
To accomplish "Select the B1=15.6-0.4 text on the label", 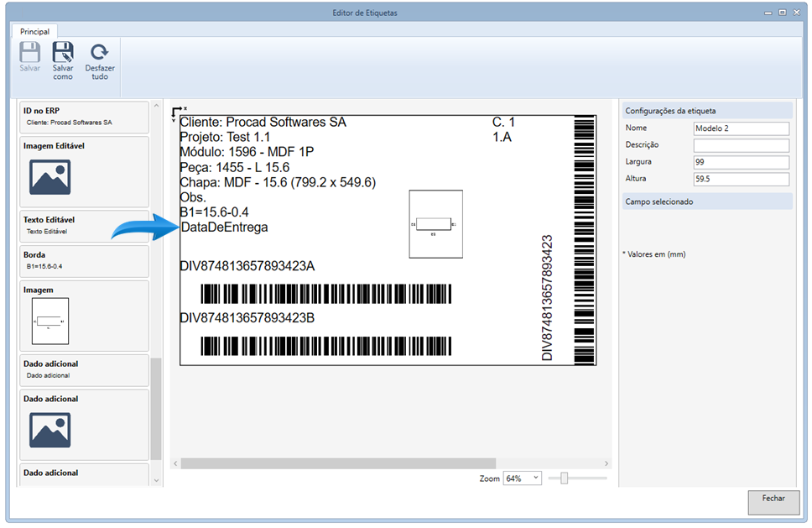I will (214, 212).
